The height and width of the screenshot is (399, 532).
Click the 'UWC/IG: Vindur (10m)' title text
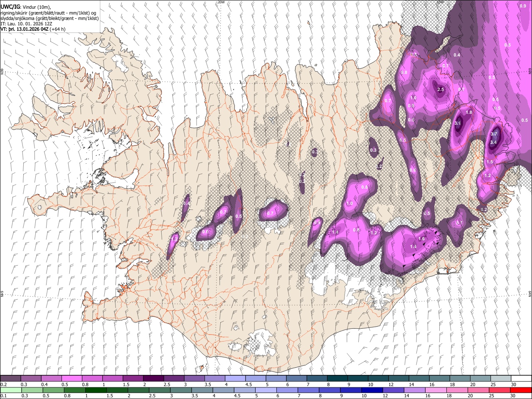[x=25, y=7]
